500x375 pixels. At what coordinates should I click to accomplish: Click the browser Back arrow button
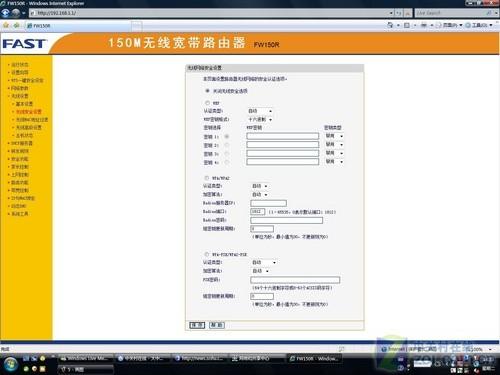[5, 13]
